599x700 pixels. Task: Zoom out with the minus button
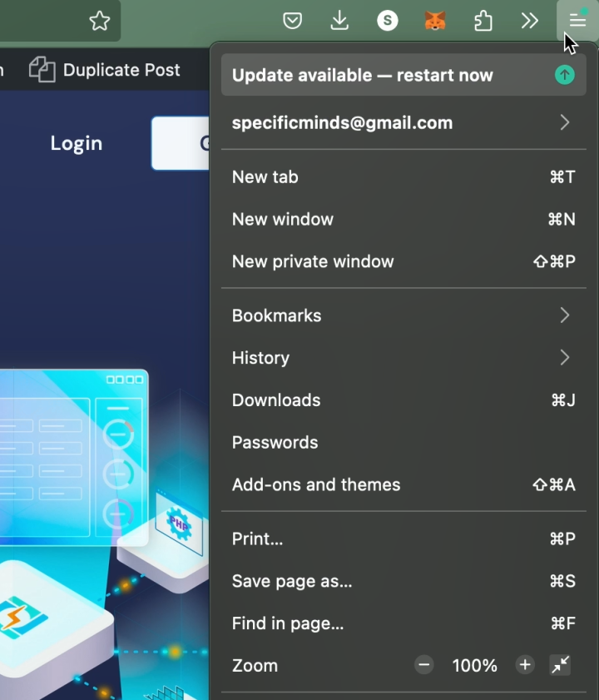(424, 665)
